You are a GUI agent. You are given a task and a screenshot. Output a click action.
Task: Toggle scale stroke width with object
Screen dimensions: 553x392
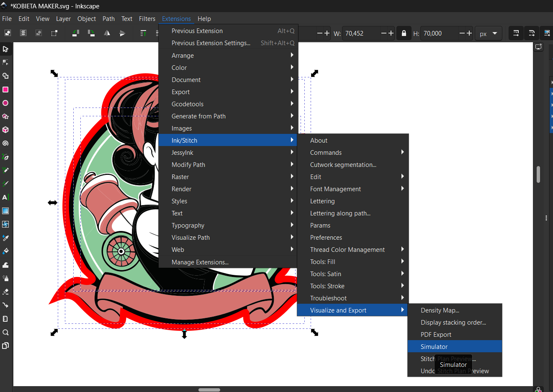click(x=516, y=33)
